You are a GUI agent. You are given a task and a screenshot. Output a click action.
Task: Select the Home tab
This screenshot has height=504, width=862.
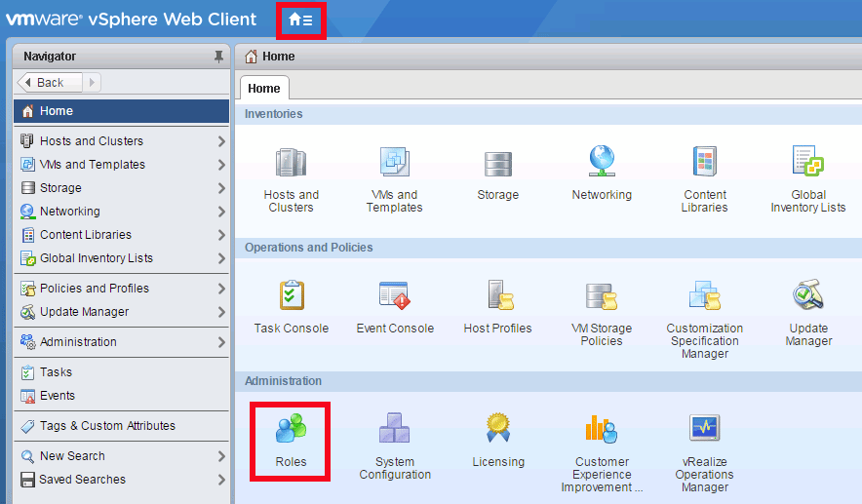(x=264, y=89)
